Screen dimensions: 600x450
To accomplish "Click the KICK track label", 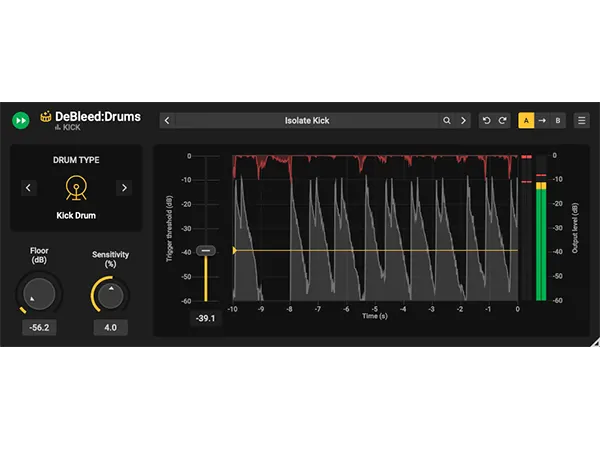I will pos(72,127).
